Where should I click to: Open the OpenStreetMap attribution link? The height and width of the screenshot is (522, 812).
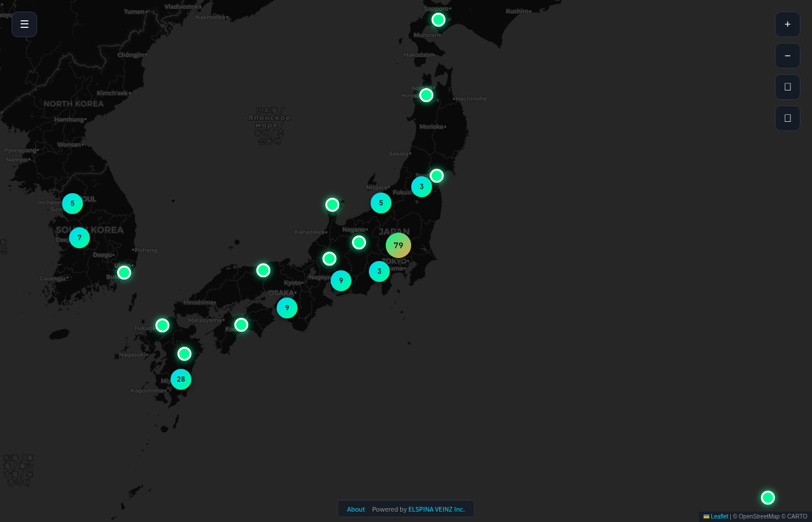759,516
